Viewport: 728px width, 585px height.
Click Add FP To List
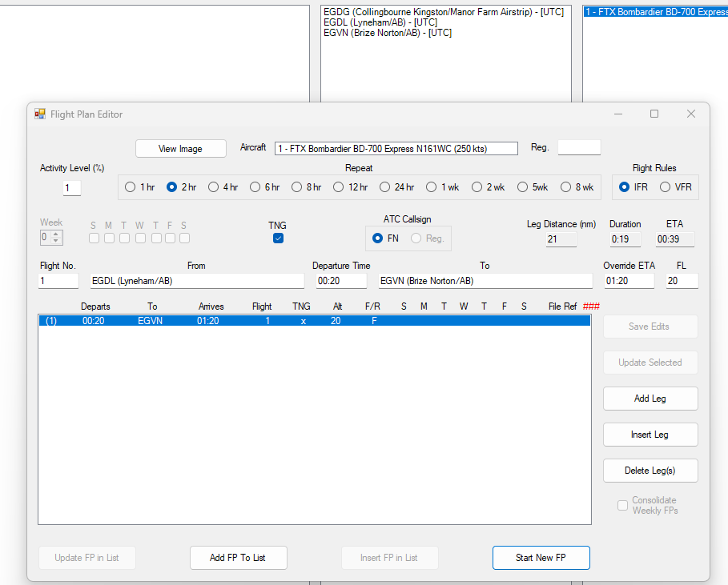point(238,558)
